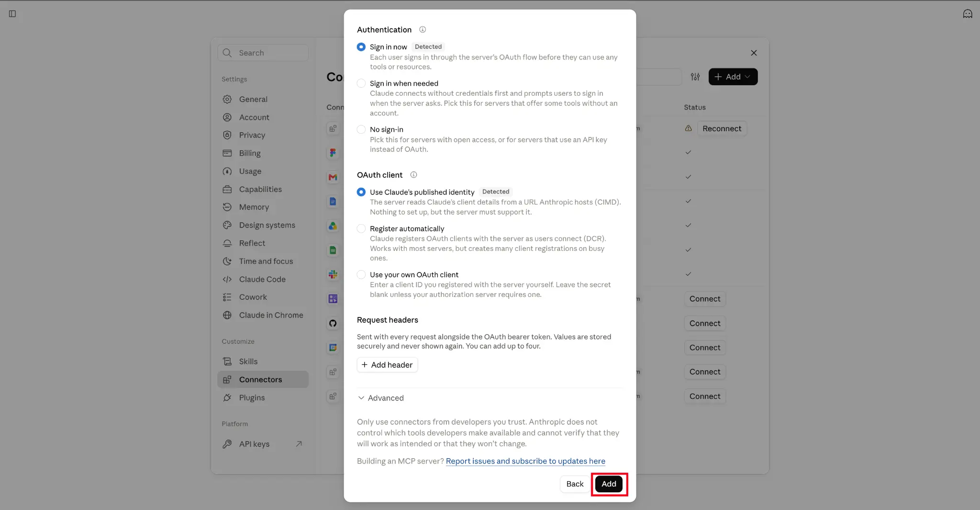The image size is (980, 510).
Task: Choose Register automatically radio option
Action: point(361,229)
